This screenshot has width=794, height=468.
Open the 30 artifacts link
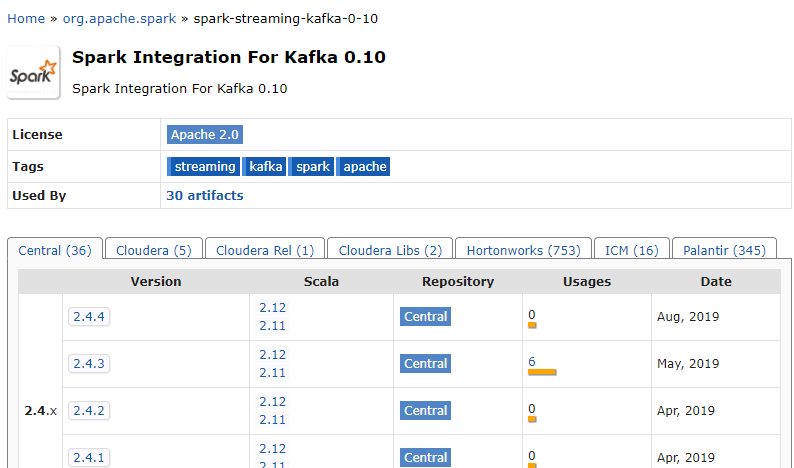[x=205, y=196]
